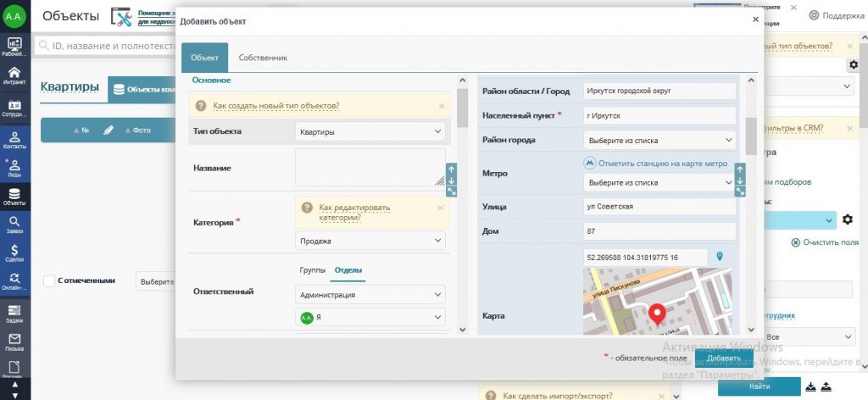Image resolution: width=868 pixels, height=400 pixels.
Task: Dismiss the 'Как создать новый тип объектов?' hint
Action: point(442,106)
